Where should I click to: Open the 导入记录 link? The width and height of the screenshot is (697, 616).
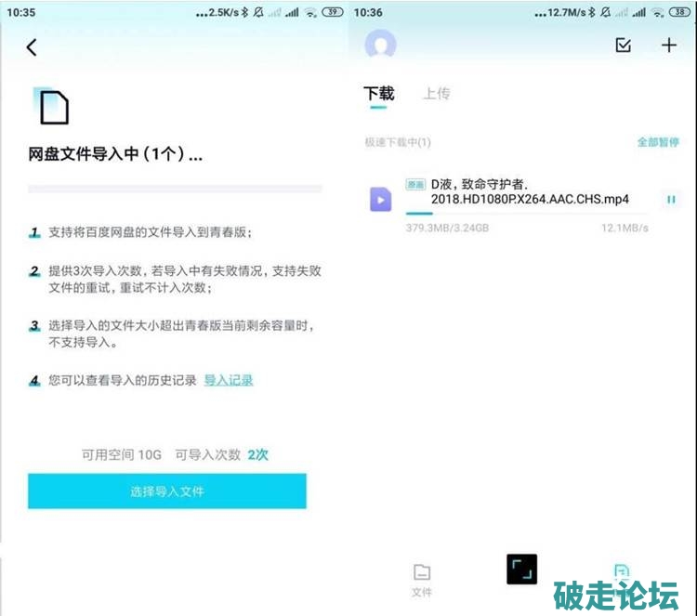229,380
